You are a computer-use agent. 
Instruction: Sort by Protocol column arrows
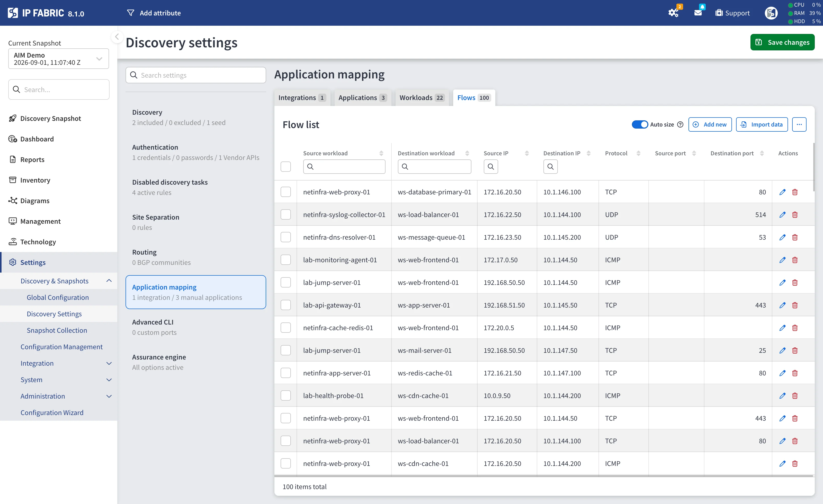point(638,153)
